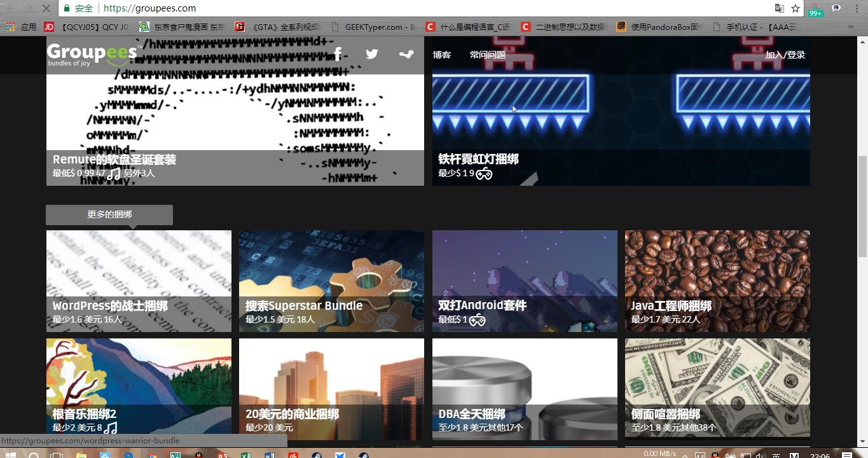Expand the bookmarks overflow chevron

851,26
